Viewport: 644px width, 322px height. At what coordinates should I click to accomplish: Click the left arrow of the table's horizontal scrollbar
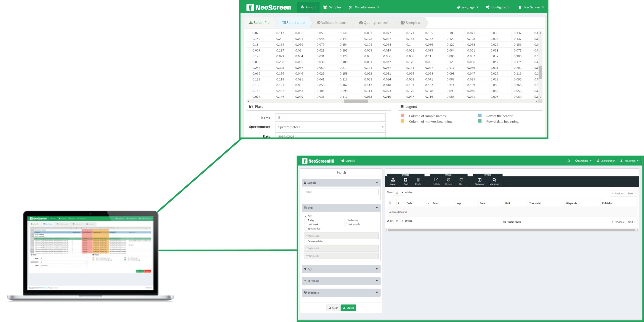[249, 101]
